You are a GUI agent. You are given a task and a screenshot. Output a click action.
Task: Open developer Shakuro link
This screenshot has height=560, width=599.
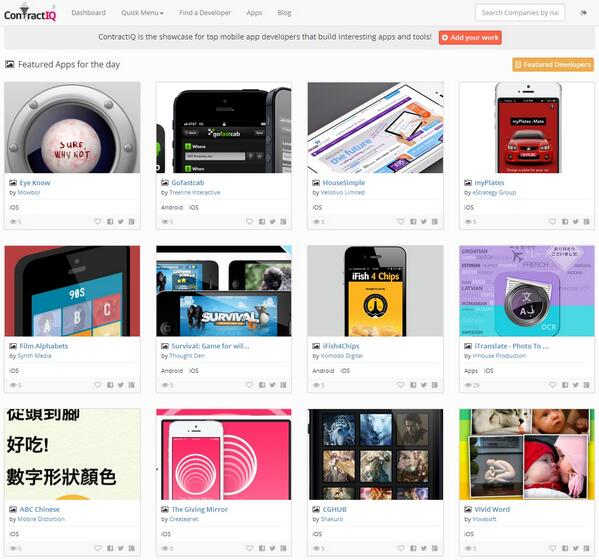click(x=332, y=520)
